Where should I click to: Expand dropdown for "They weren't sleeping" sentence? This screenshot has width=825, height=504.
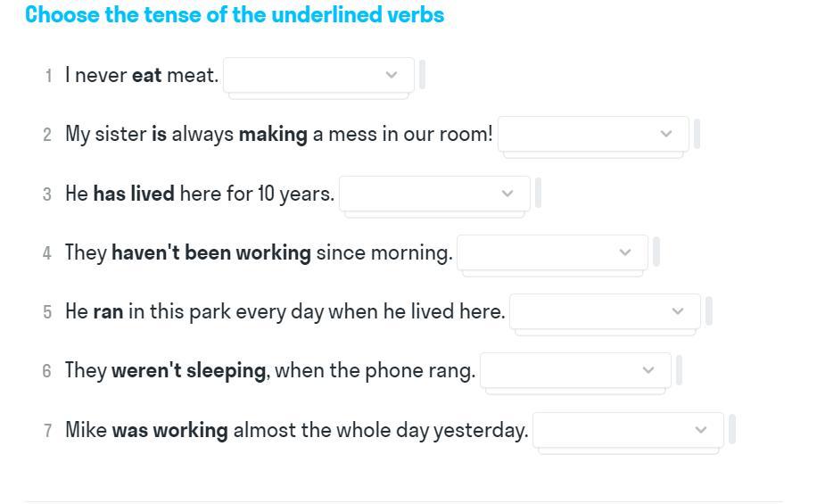coord(575,370)
